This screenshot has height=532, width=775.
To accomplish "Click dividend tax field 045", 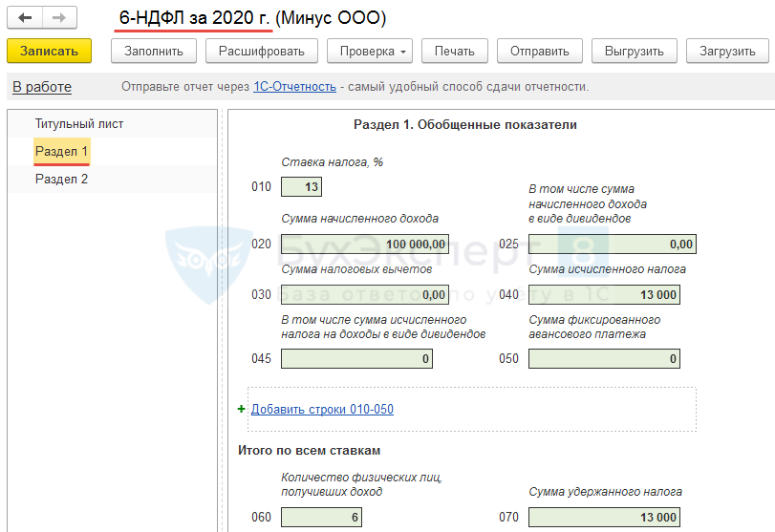I will [x=356, y=358].
